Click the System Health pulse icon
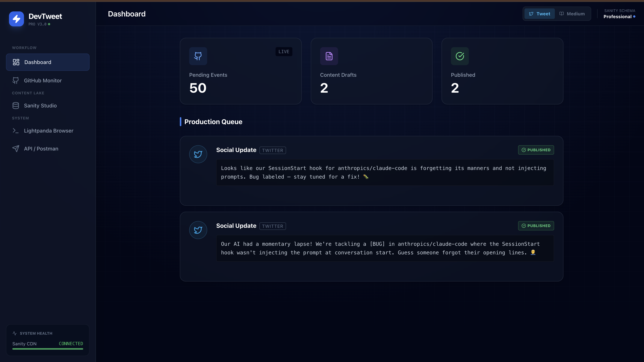The width and height of the screenshot is (644, 362). tap(15, 333)
